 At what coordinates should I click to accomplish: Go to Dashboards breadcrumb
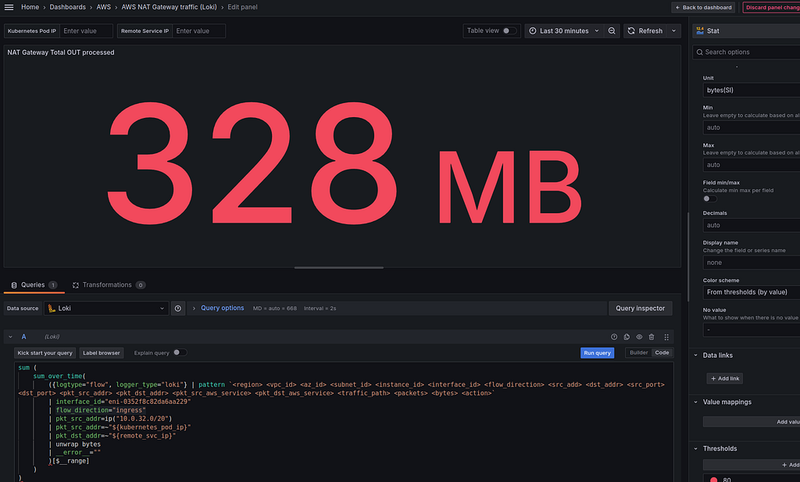67,7
